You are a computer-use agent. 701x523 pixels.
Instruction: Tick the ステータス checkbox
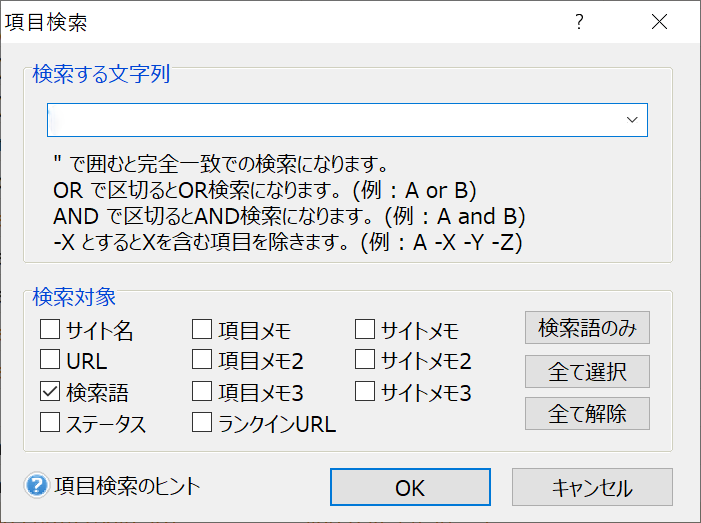pyautogui.click(x=50, y=422)
